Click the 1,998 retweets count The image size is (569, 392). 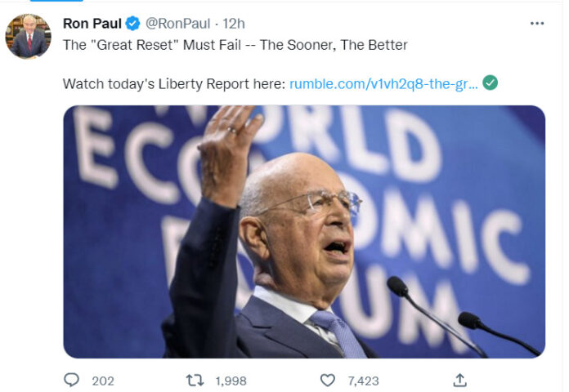tap(231, 381)
